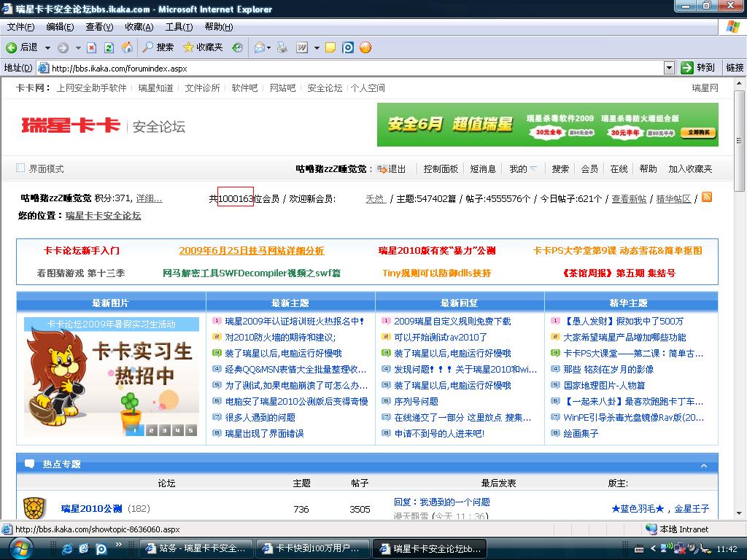Image resolution: width=747 pixels, height=560 pixels.
Task: Click the 搜索 magnifier toolbar button
Action: tap(158, 47)
